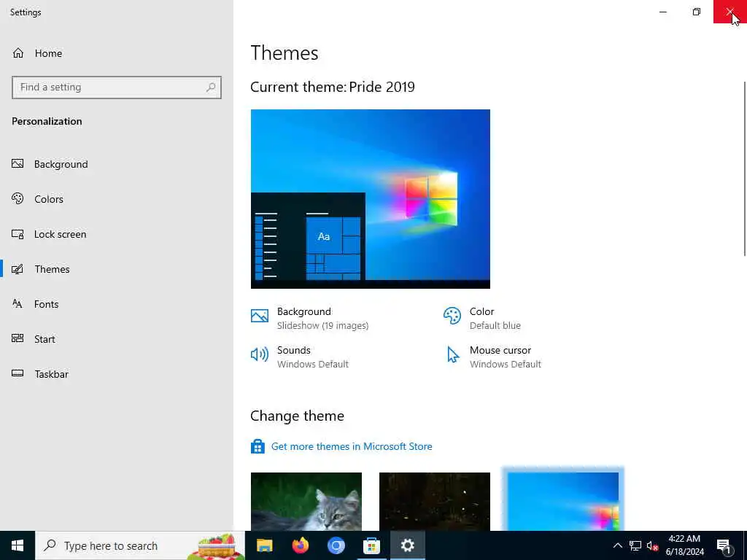Select the cat theme thumbnail
Viewport: 747px width, 560px height.
click(x=306, y=502)
